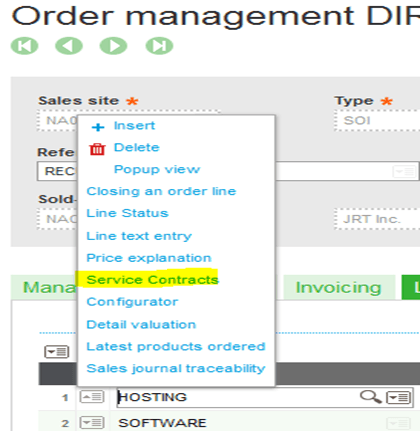
Task: Switch to the Invoicing tab
Action: pos(339,287)
